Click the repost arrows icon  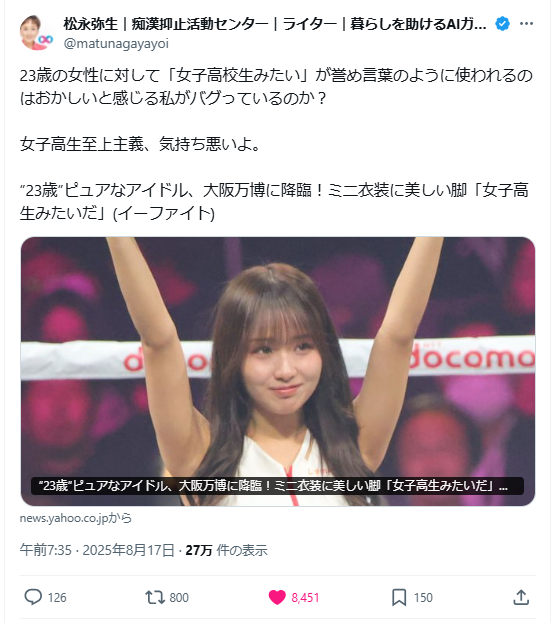click(x=155, y=597)
